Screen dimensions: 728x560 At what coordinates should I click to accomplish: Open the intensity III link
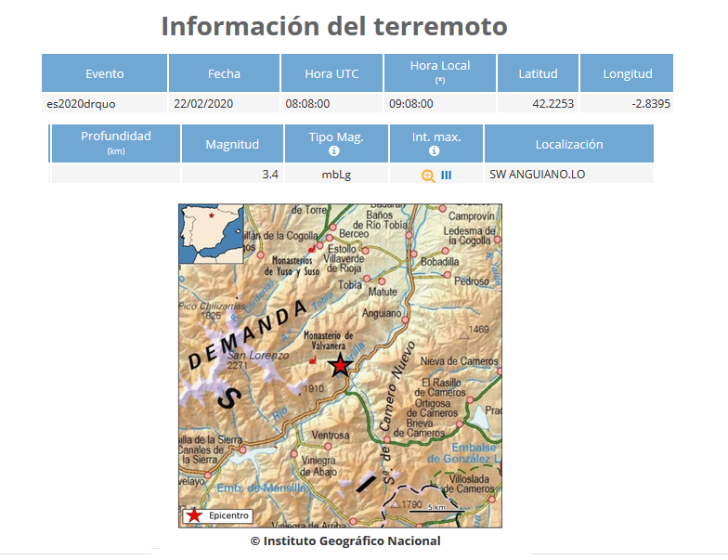[x=446, y=175]
